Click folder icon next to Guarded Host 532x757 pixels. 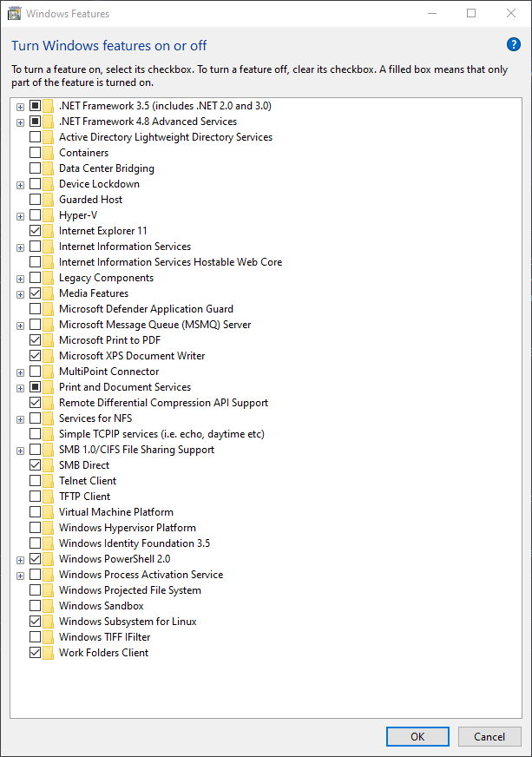pos(48,200)
